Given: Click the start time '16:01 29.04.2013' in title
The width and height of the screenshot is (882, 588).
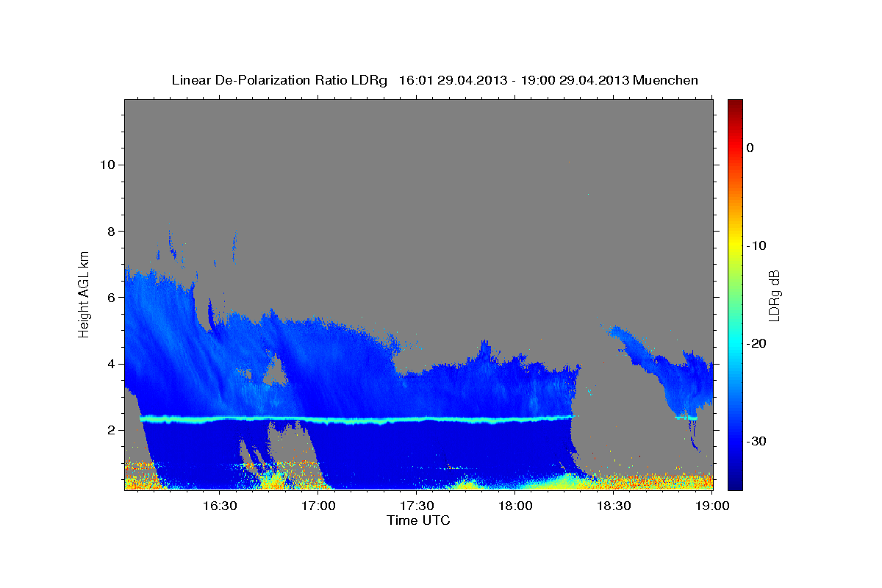Looking at the screenshot, I should coord(453,80).
